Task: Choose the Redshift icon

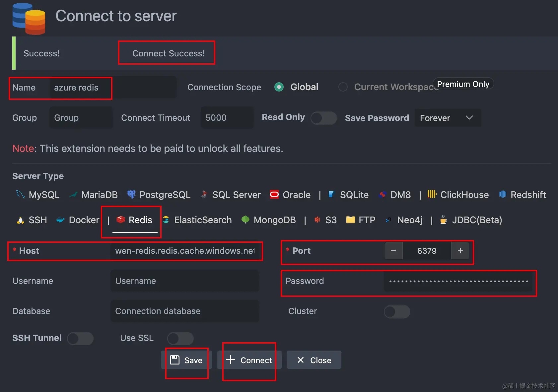Action: [x=503, y=194]
